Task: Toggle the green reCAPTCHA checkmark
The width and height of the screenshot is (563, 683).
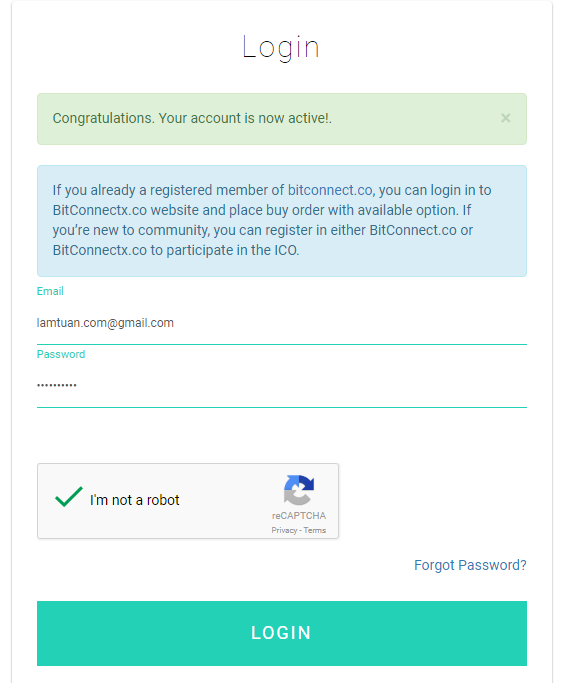Action: 68,497
